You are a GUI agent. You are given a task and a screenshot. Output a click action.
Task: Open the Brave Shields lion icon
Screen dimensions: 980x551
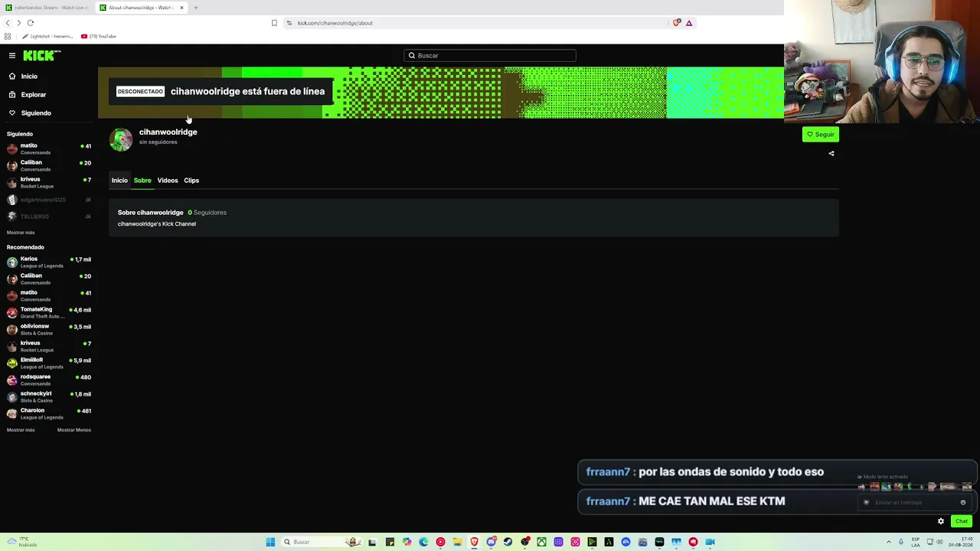pos(676,23)
